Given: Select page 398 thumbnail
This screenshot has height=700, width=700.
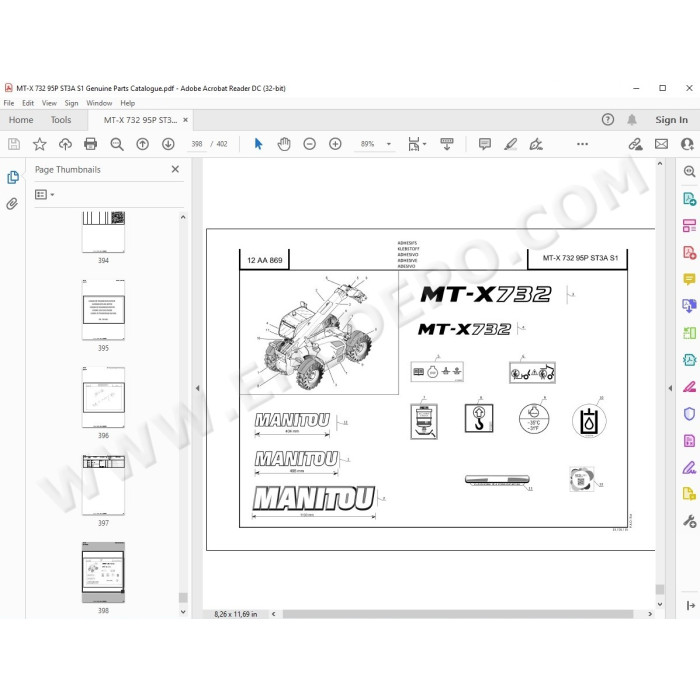Looking at the screenshot, I should point(103,572).
